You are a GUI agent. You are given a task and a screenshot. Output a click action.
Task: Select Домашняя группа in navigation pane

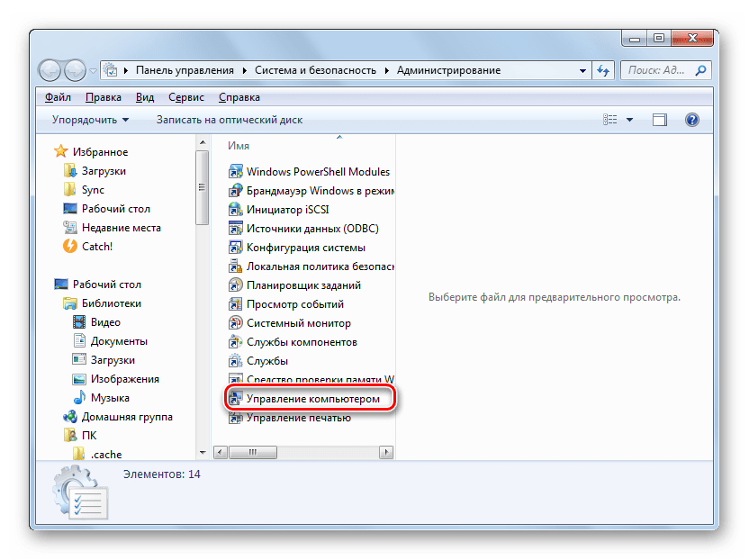(127, 417)
